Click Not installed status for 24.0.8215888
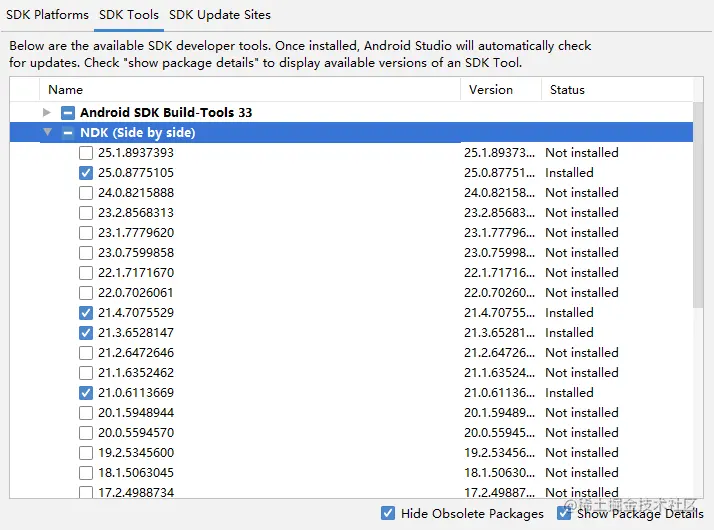Screen dimensions: 714x530 click(582, 193)
